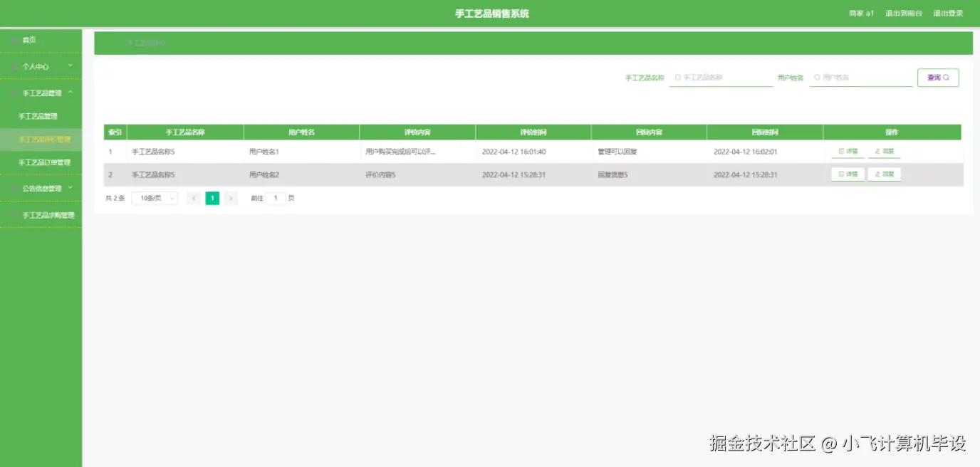Click the 退出登录 link in header
980x467 pixels.
pyautogui.click(x=948, y=14)
